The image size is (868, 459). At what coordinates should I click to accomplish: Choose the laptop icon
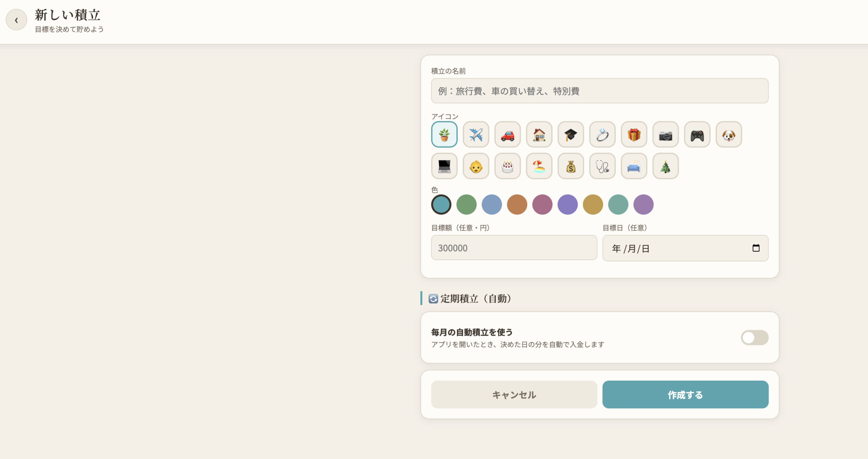click(x=444, y=166)
